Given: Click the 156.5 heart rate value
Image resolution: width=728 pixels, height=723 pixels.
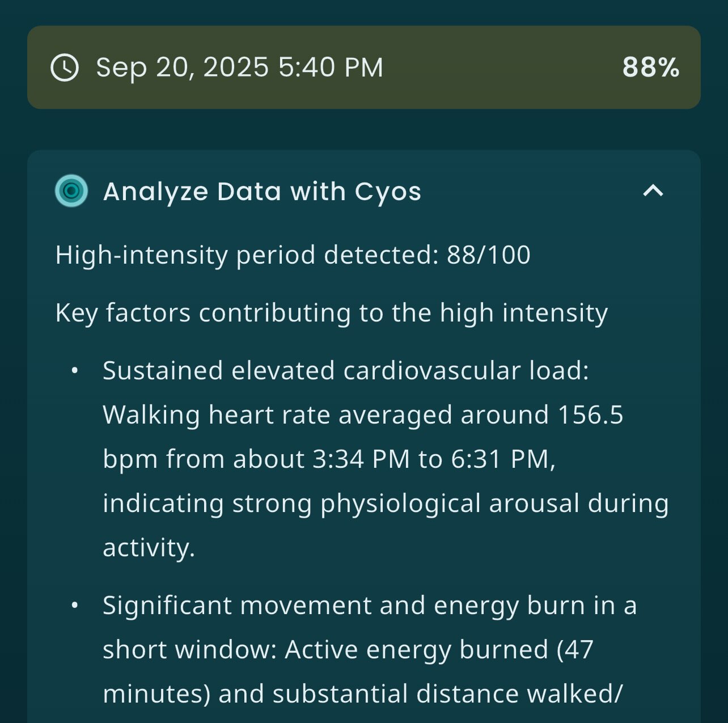Looking at the screenshot, I should [590, 415].
